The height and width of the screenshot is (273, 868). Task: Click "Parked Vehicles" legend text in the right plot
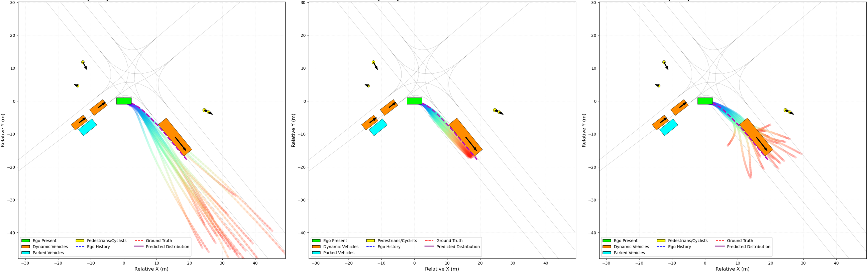tap(629, 253)
